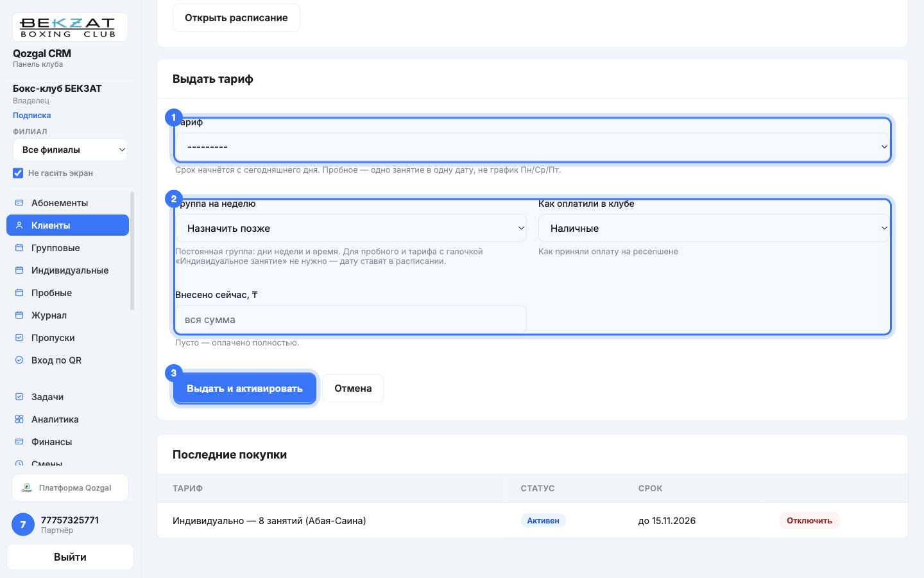
Task: Click Открыть расписание button
Action: pos(236,18)
